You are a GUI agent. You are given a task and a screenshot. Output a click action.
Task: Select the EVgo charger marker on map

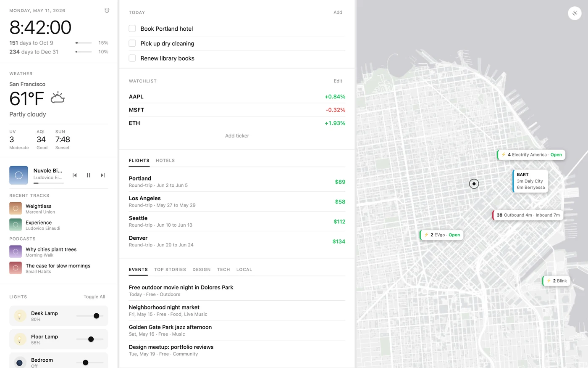click(442, 235)
